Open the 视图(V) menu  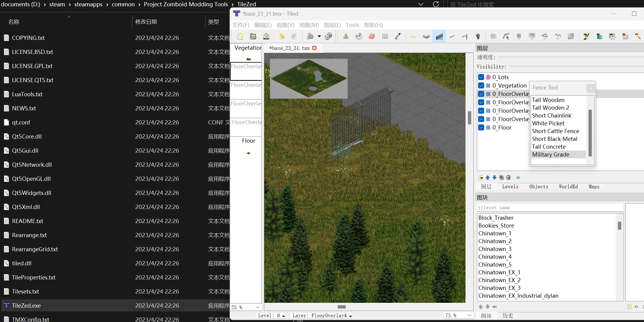point(285,25)
